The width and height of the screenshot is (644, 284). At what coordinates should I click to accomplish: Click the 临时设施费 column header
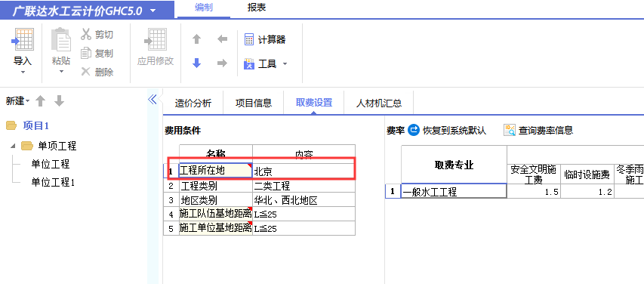click(587, 175)
